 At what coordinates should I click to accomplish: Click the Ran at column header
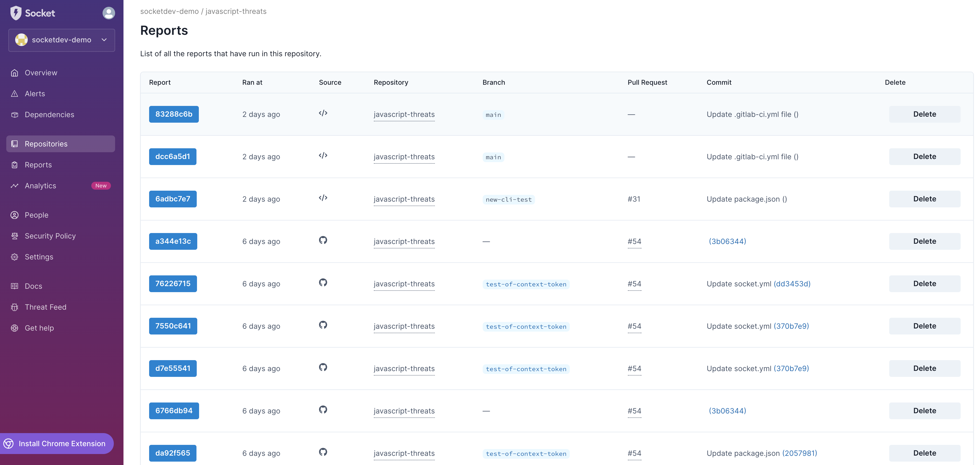click(x=252, y=82)
